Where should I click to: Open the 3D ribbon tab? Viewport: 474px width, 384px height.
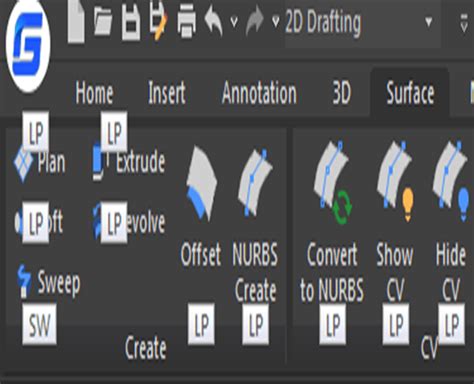point(342,93)
